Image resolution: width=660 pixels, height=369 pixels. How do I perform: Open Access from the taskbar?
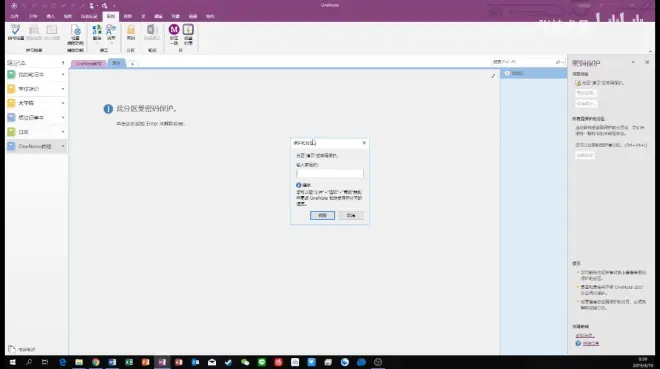click(178, 362)
